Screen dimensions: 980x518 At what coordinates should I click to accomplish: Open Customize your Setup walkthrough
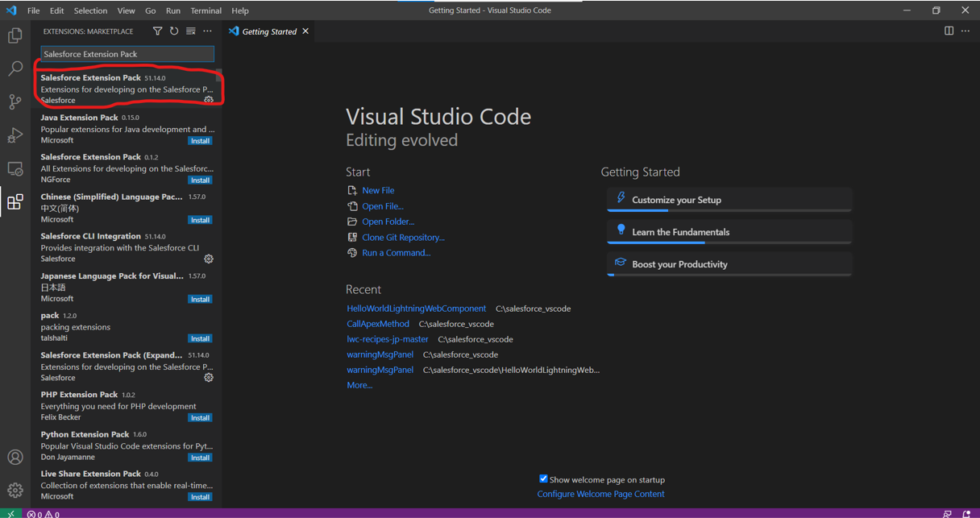click(729, 200)
